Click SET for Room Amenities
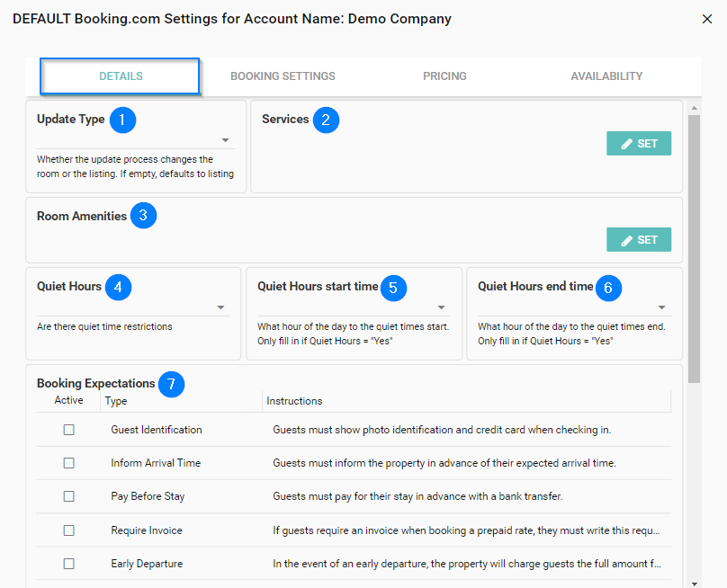 639,239
